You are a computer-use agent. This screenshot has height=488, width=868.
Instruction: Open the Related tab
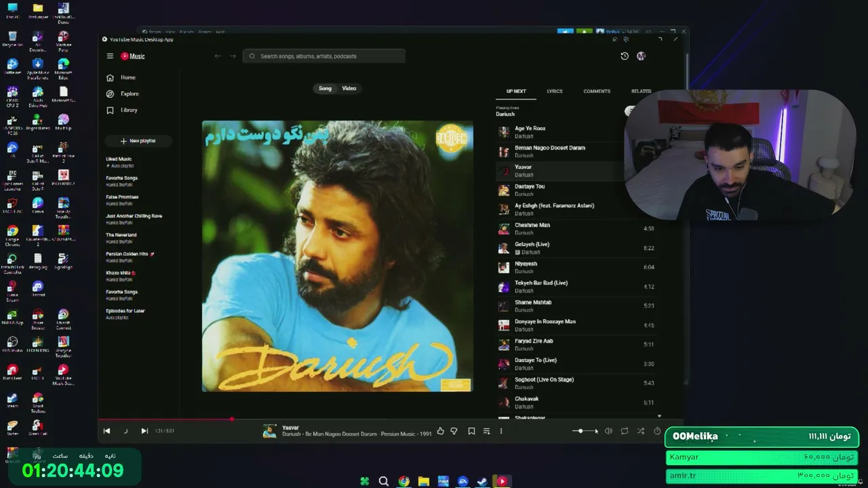coord(641,91)
